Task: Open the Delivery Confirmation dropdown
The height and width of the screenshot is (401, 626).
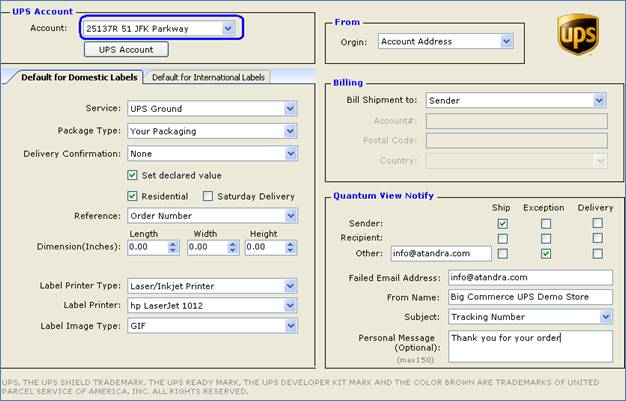Action: (x=212, y=153)
